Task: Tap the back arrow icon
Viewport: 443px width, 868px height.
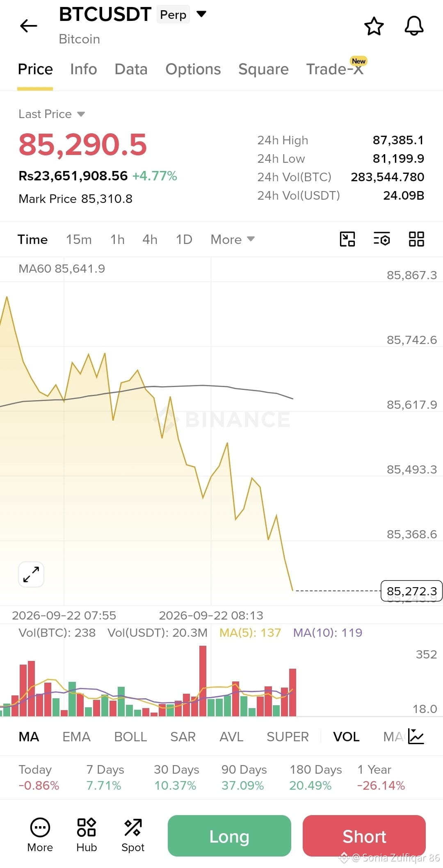Action: coord(28,26)
